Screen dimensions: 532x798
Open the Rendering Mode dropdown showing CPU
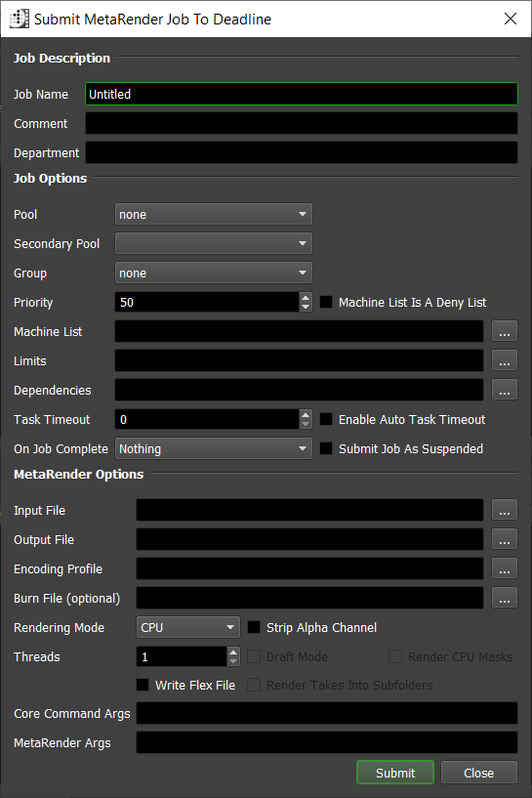click(x=187, y=627)
